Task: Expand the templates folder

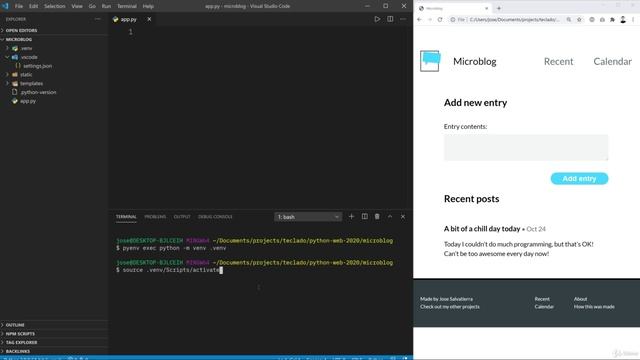Action: pos(31,83)
